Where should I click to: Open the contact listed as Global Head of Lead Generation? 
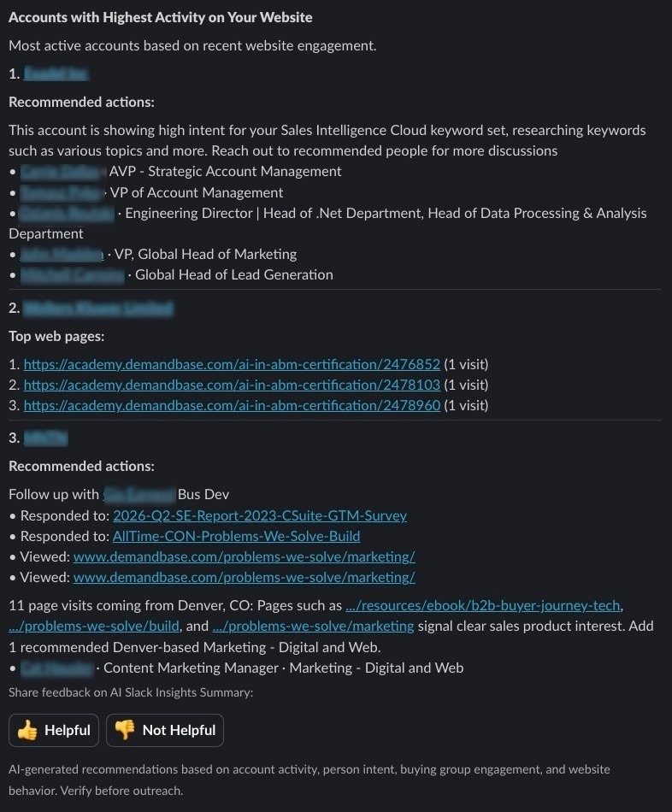pyautogui.click(x=72, y=275)
